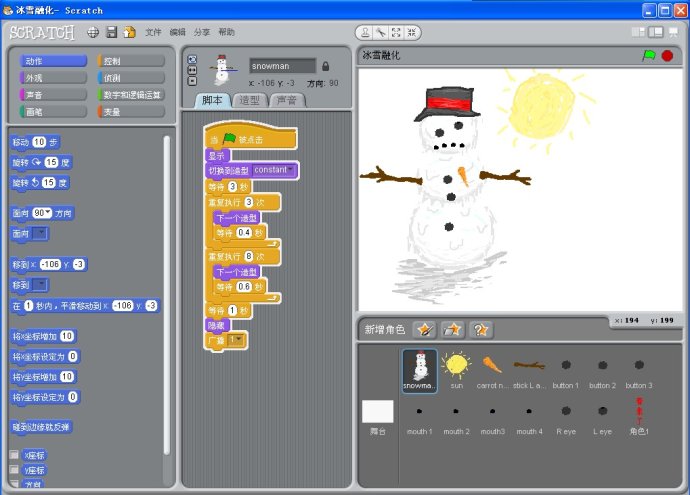This screenshot has height=495, width=690.
Task: Open the 文件 menu
Action: coord(153,32)
